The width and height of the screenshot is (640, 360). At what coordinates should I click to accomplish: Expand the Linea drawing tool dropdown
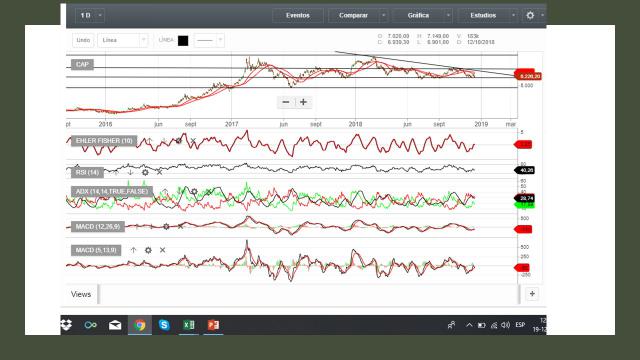(122, 40)
